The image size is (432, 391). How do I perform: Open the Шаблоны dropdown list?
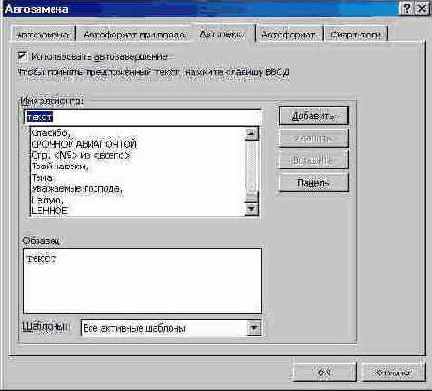coord(254,328)
